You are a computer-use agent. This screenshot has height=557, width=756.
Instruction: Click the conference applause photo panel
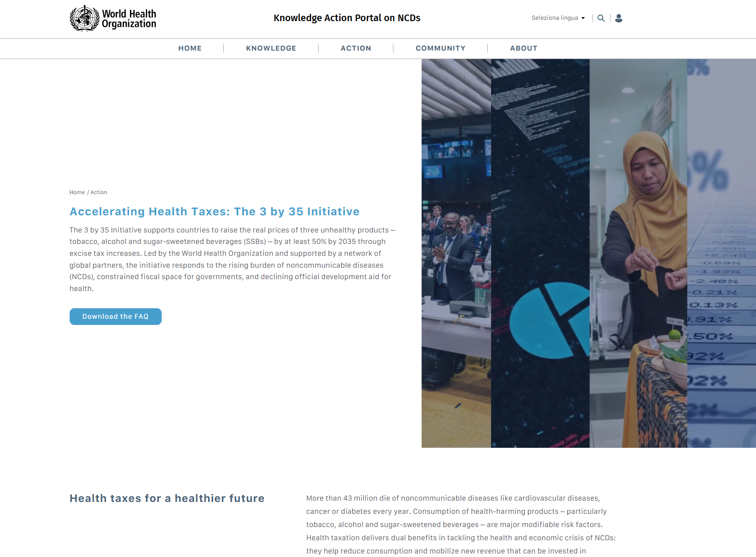tap(456, 253)
